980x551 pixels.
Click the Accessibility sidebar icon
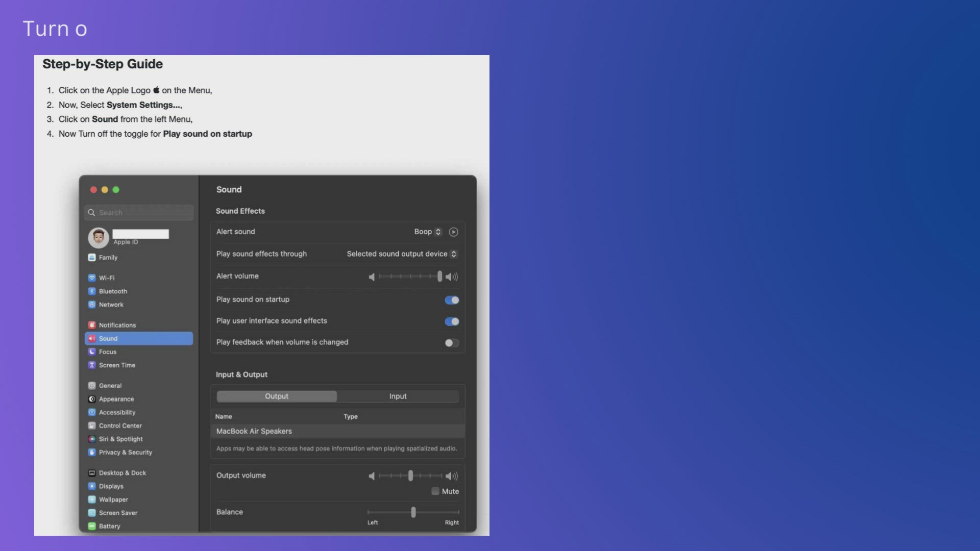tap(92, 412)
